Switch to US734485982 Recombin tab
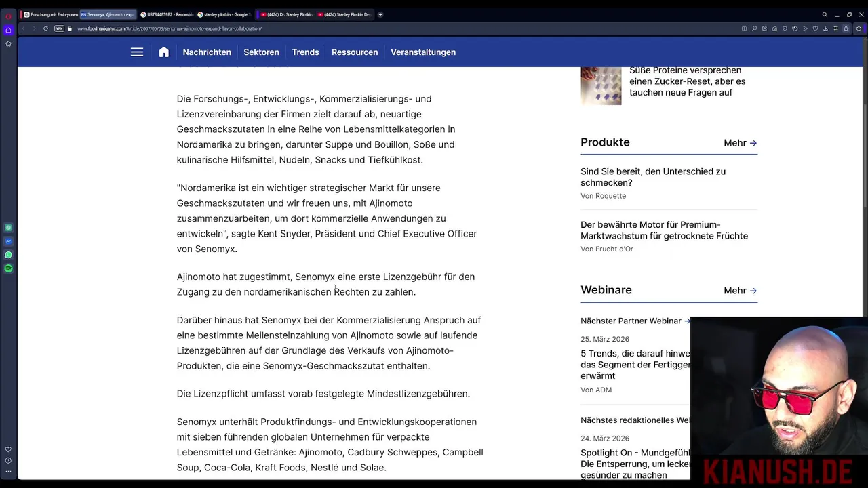The image size is (868, 488). click(166, 14)
